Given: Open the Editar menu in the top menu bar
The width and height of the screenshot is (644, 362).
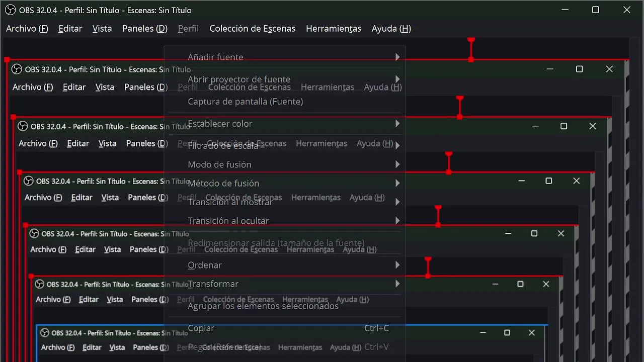Looking at the screenshot, I should coord(70,29).
